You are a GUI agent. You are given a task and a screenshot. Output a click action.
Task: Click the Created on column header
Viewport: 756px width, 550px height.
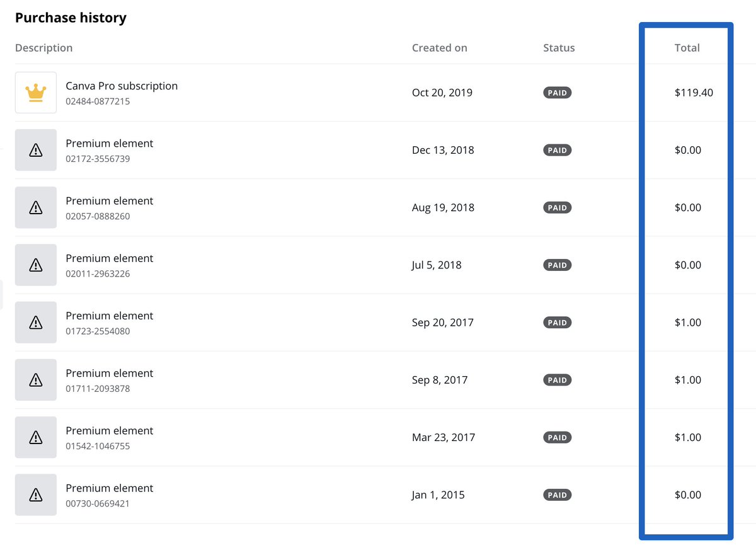[440, 48]
